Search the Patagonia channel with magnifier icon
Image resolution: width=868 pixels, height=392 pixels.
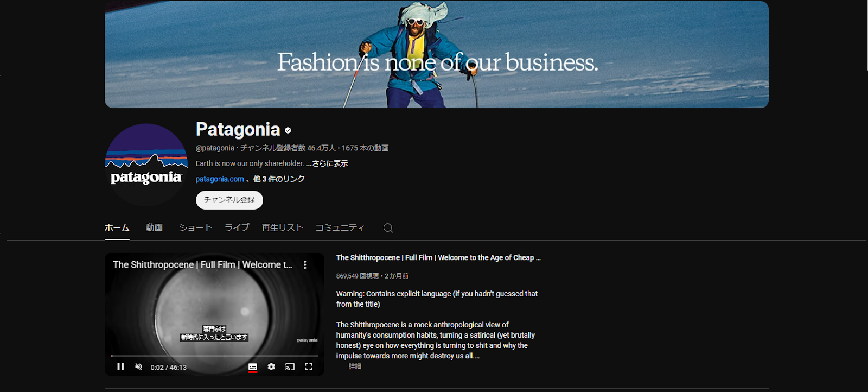(x=388, y=228)
